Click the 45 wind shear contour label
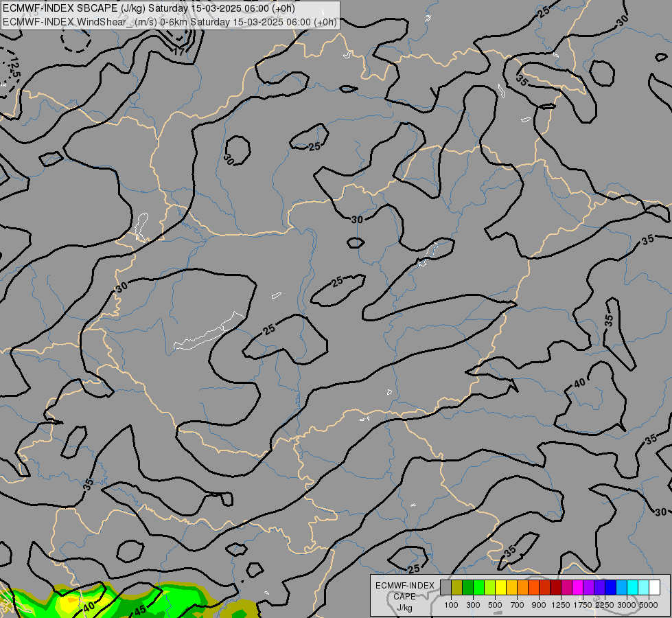Screen dimensions: 672x618 pos(141,609)
